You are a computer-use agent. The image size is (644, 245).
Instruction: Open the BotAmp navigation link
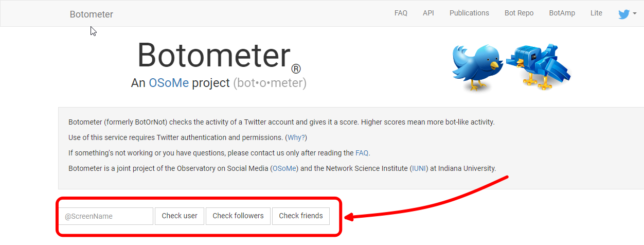tap(562, 13)
